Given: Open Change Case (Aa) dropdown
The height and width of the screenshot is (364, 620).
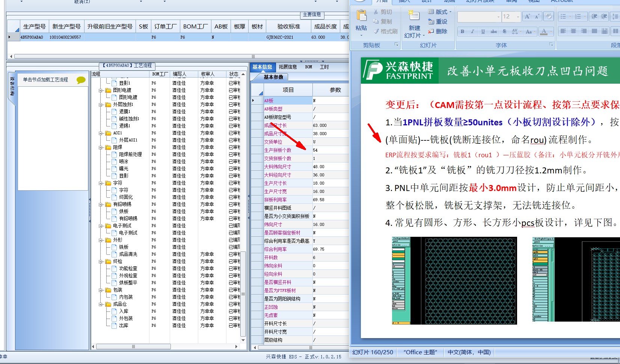Looking at the screenshot, I should 530,32.
